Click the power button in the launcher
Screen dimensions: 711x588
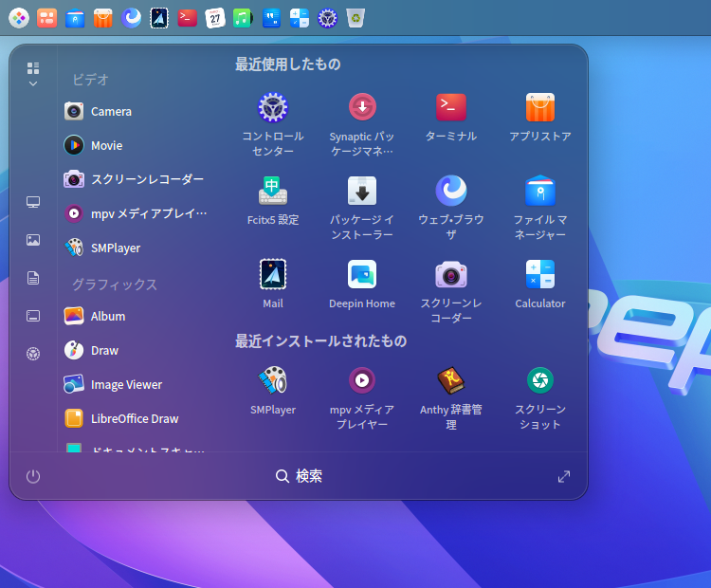(33, 476)
